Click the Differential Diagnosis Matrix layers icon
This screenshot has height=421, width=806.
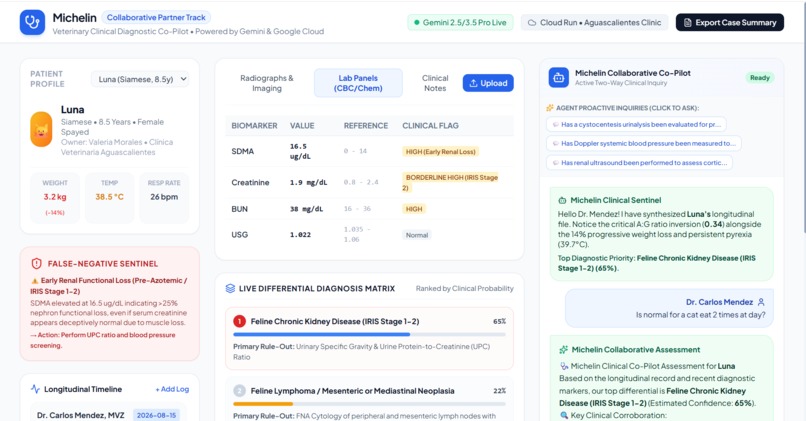pyautogui.click(x=230, y=288)
